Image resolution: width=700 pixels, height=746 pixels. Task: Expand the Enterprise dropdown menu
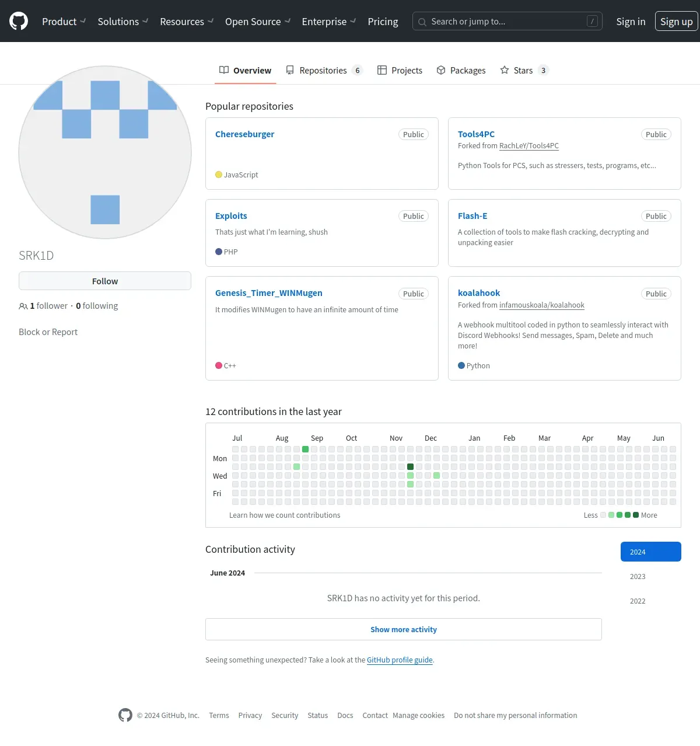[329, 22]
